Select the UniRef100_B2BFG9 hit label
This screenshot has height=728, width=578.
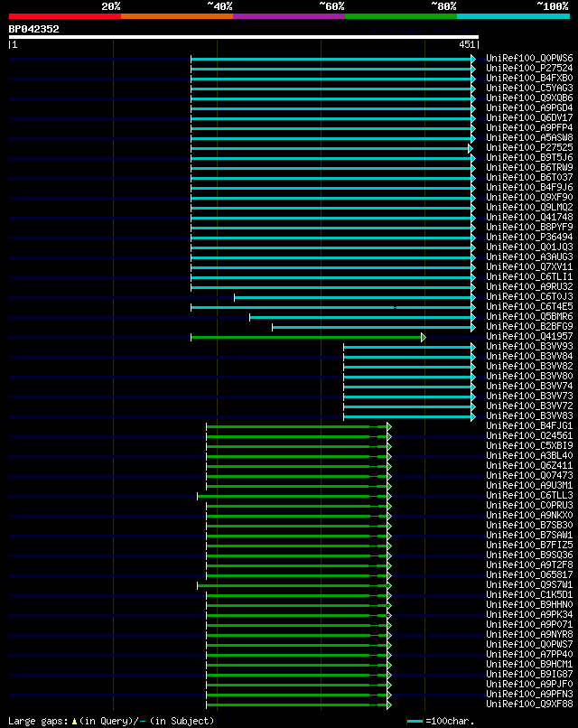pos(529,326)
